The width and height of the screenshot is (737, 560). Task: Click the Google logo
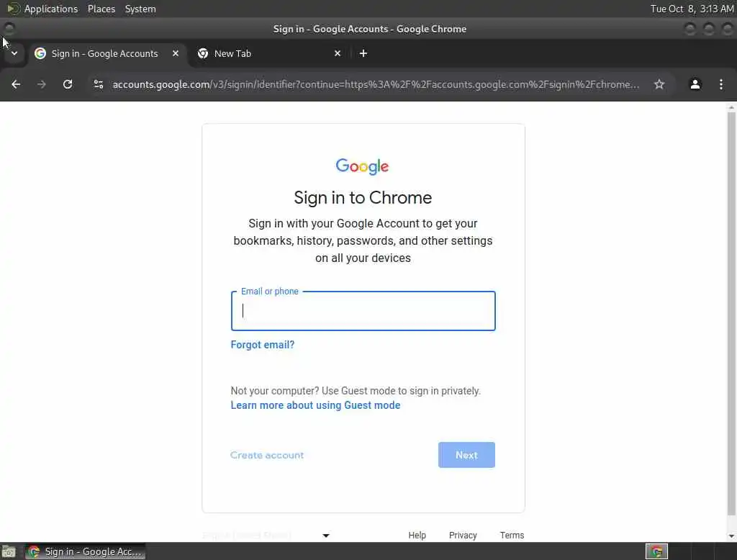click(362, 166)
